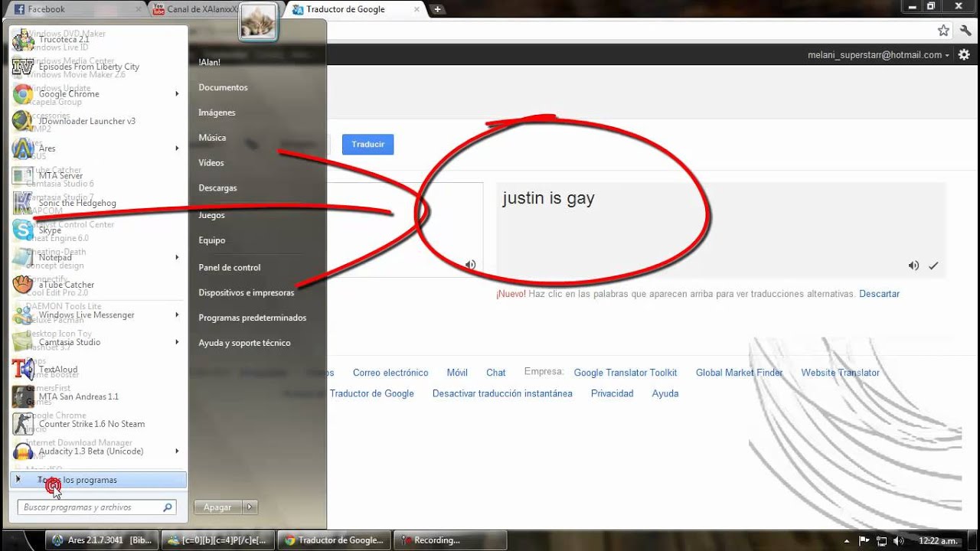
Task: Open system tray volume icon
Action: [x=898, y=540]
